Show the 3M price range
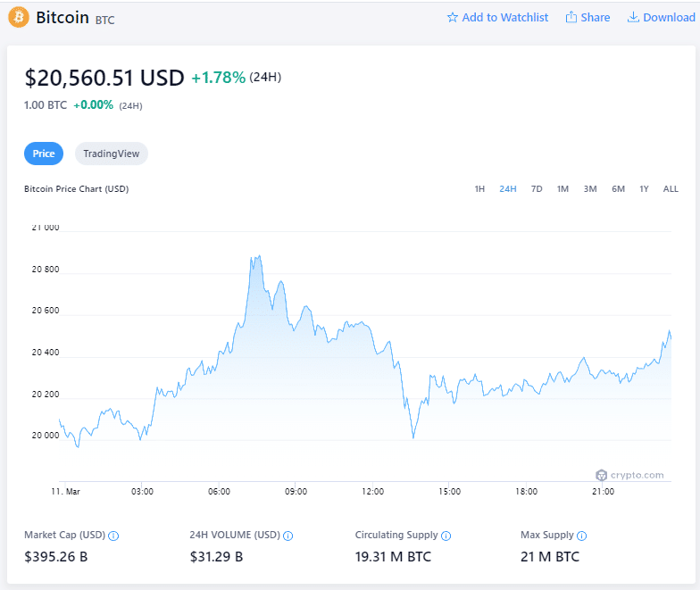The height and width of the screenshot is (590, 700). pos(590,189)
